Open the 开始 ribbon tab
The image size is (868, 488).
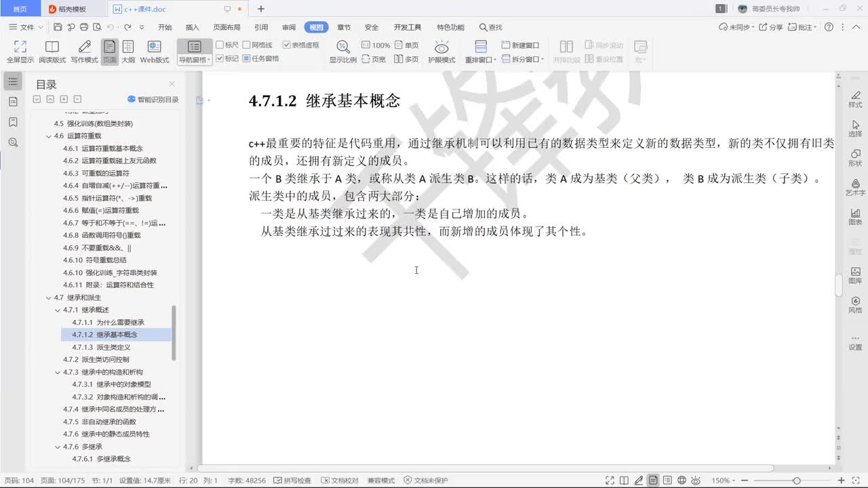coord(165,27)
